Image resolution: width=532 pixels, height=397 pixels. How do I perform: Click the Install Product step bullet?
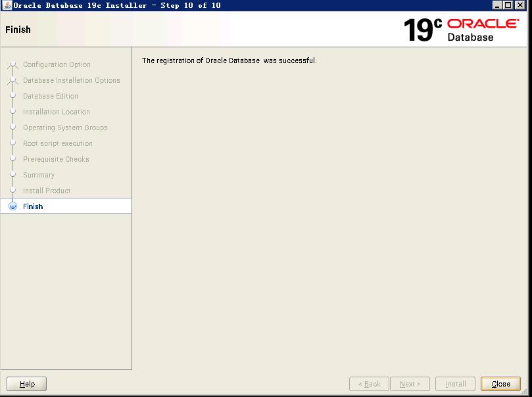pos(13,190)
